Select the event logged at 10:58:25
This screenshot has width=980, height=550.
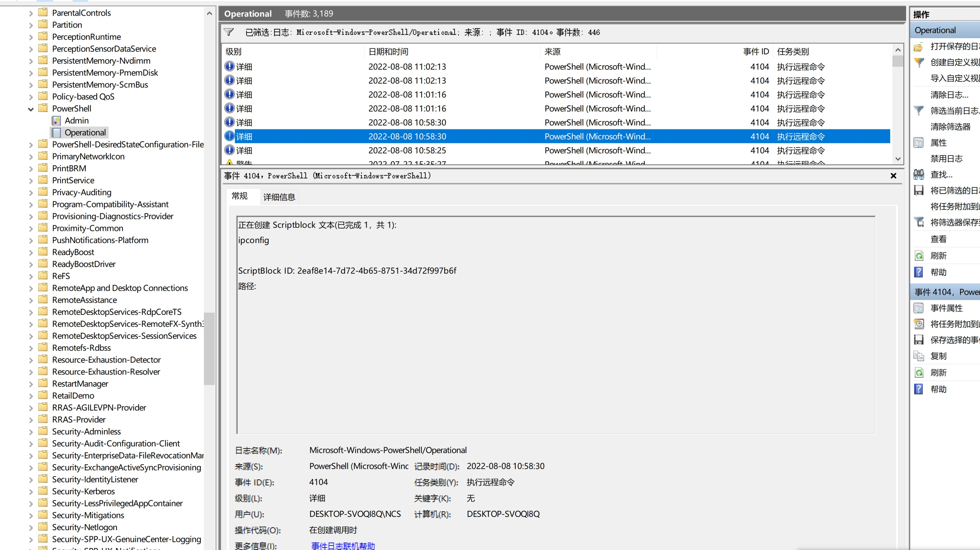(x=407, y=151)
